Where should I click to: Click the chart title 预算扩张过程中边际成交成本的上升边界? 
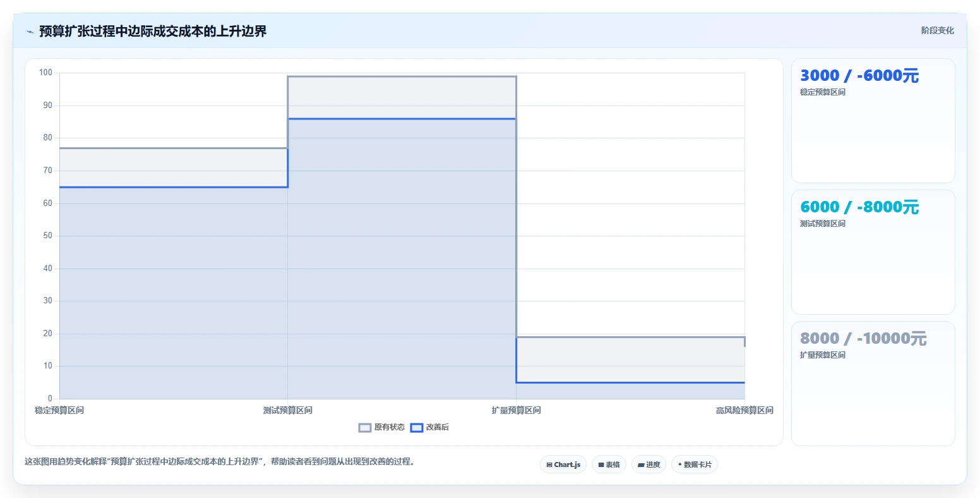pyautogui.click(x=153, y=31)
